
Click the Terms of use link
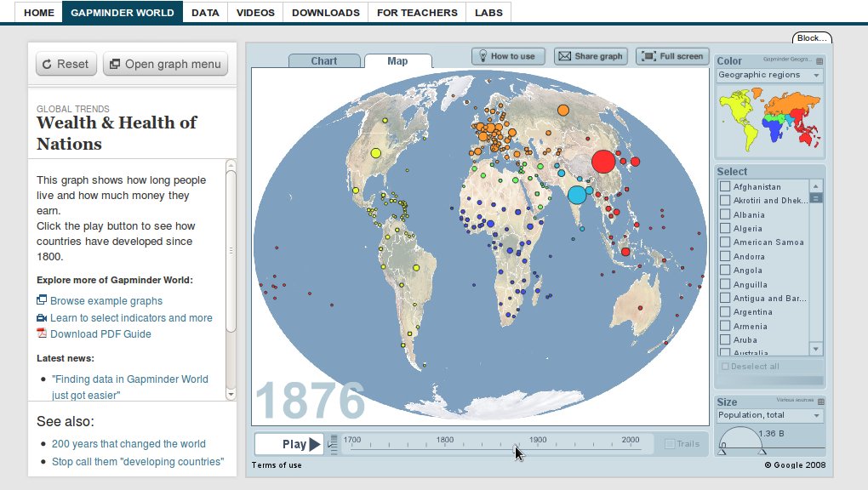(277, 465)
